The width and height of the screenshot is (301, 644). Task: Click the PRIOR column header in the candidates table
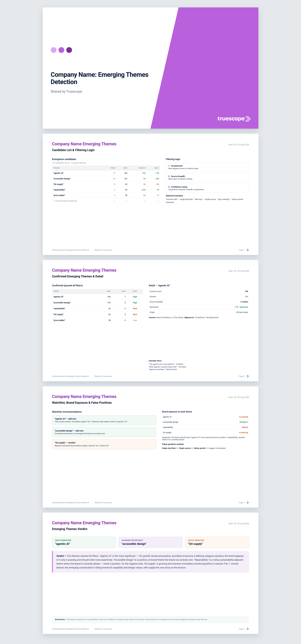(x=113, y=168)
